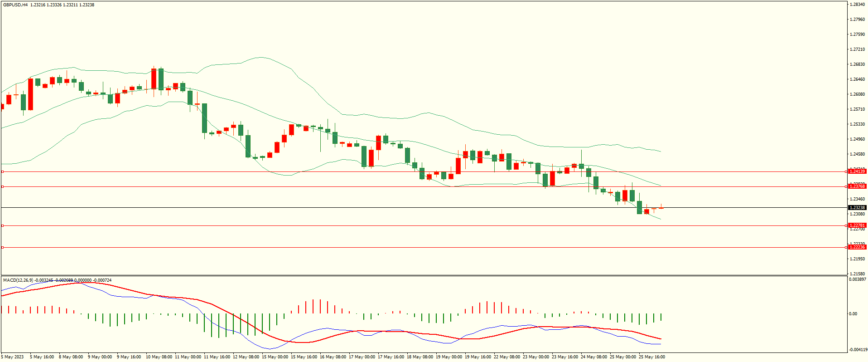Click the 1.26080 price scale value
This screenshot has width=868, height=362.
pyautogui.click(x=858, y=94)
